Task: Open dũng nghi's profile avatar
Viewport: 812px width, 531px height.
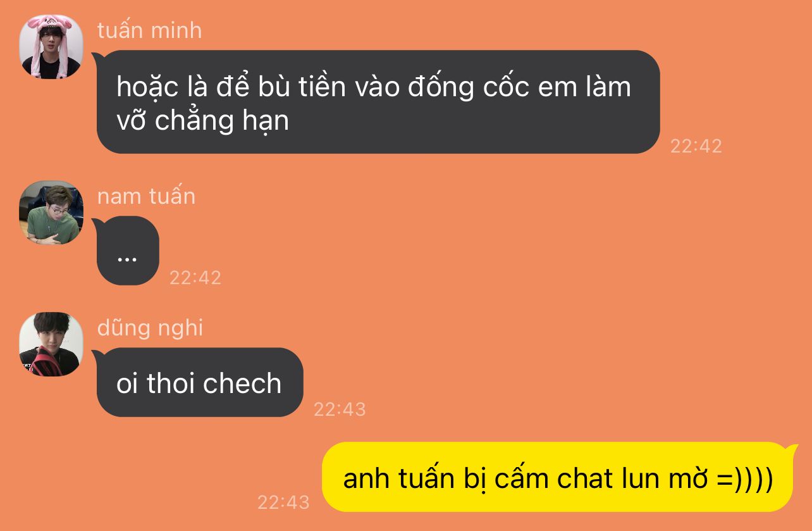Action: click(x=51, y=344)
